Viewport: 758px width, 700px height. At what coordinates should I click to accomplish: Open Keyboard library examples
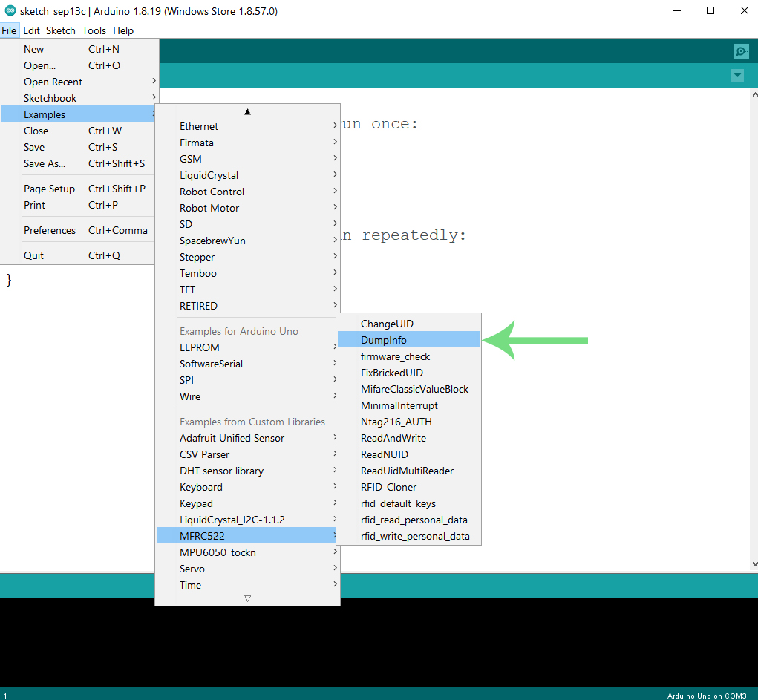pos(246,487)
